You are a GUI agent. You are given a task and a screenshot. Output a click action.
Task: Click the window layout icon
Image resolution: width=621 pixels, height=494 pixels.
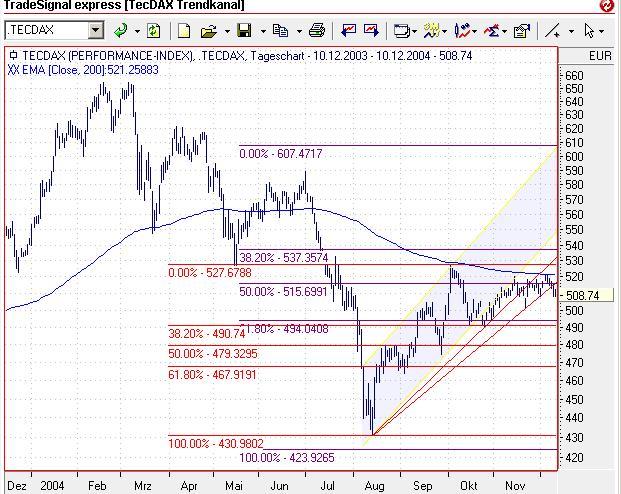pos(402,31)
